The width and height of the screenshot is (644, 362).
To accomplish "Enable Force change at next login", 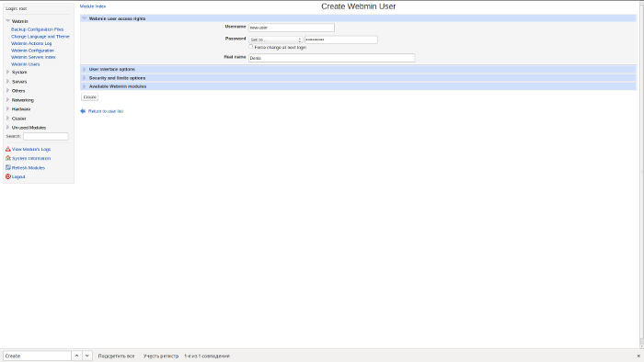I will 251,47.
